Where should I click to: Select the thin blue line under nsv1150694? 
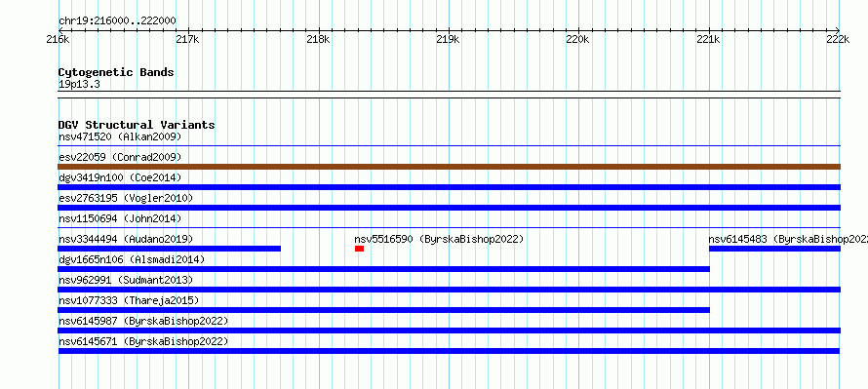[x=450, y=228]
